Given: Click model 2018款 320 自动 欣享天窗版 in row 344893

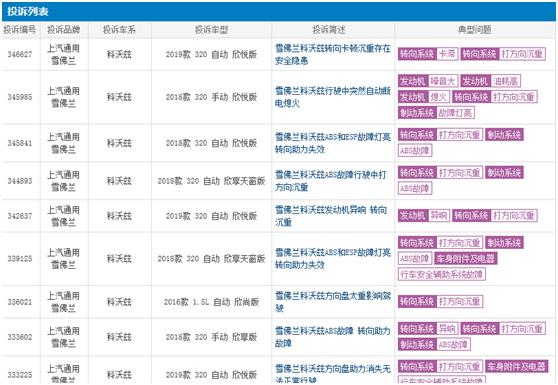Looking at the screenshot, I should click(211, 181).
